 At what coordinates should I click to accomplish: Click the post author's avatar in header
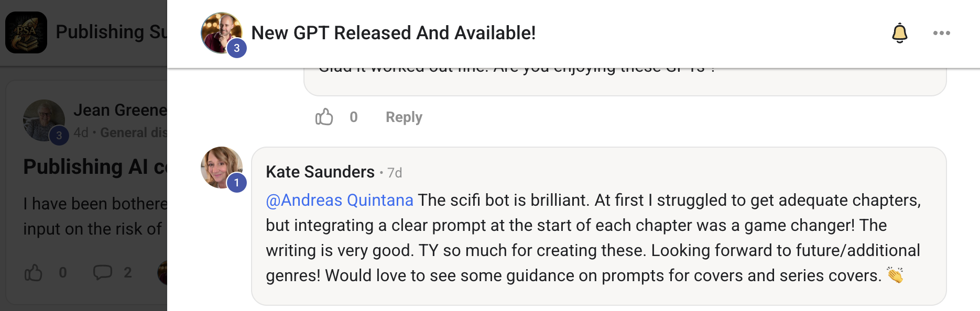coord(221,32)
